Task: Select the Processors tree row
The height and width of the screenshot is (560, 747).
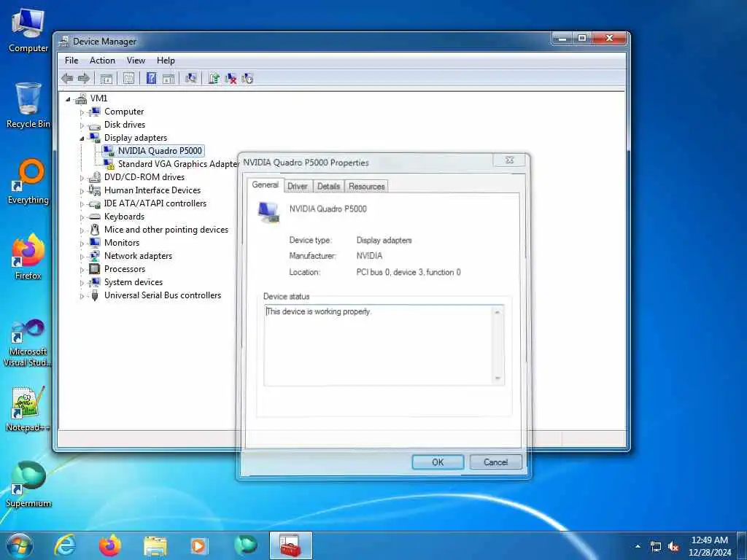Action: 124,269
